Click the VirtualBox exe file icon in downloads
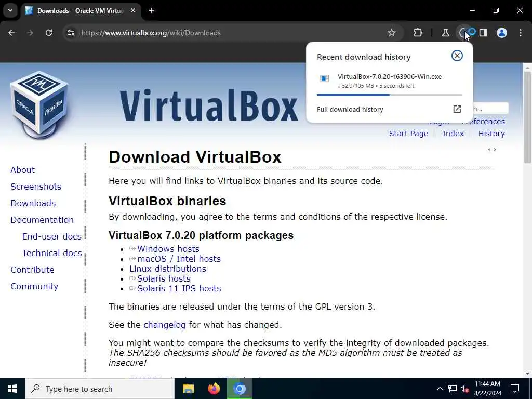Image resolution: width=532 pixels, height=399 pixels. (x=324, y=79)
